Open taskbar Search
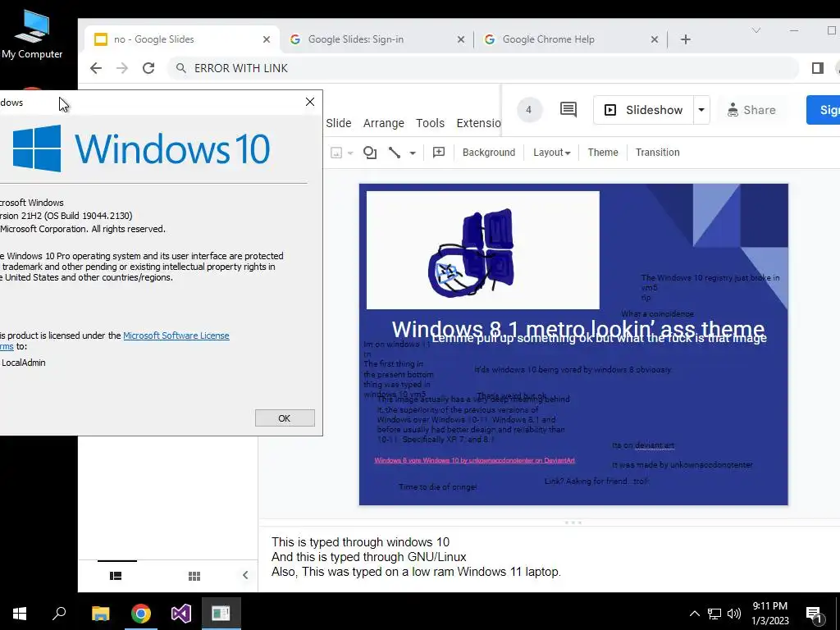Image resolution: width=840 pixels, height=630 pixels. point(59,614)
